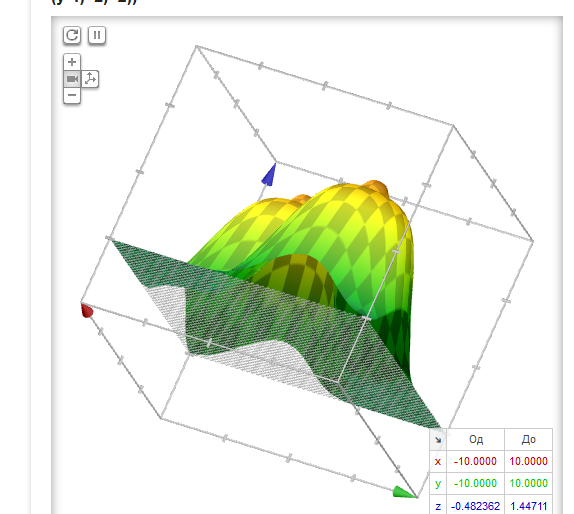Select the axes scale mode icon

(x=90, y=79)
